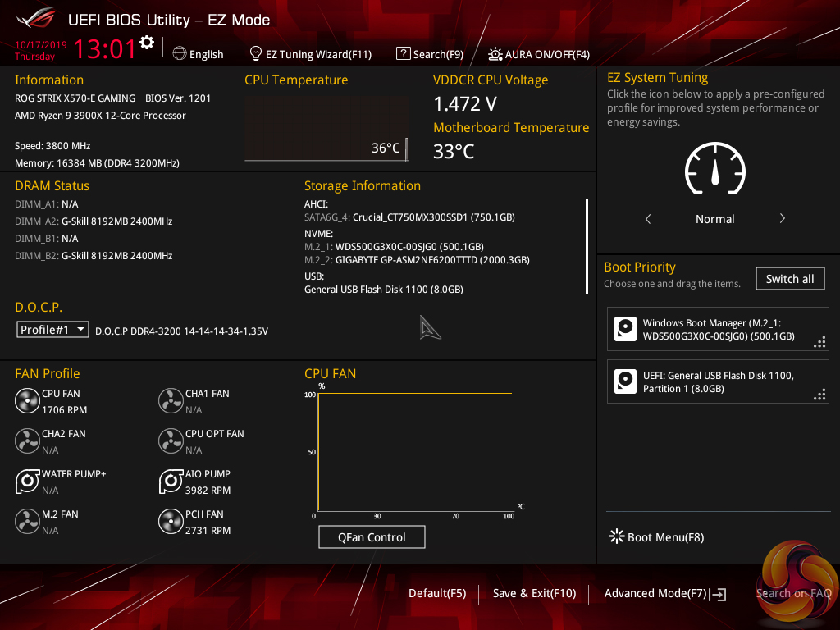Grab the Windows Boot Manager drag handle

[819, 342]
